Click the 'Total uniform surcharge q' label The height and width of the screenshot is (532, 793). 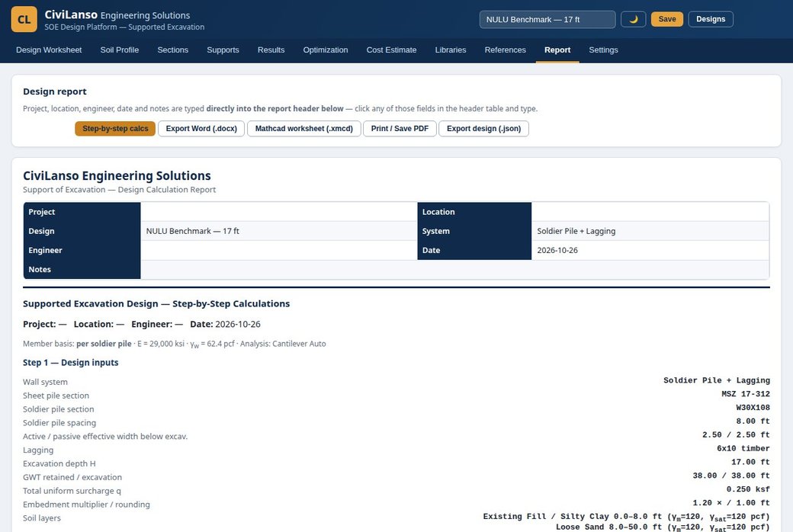pos(72,491)
